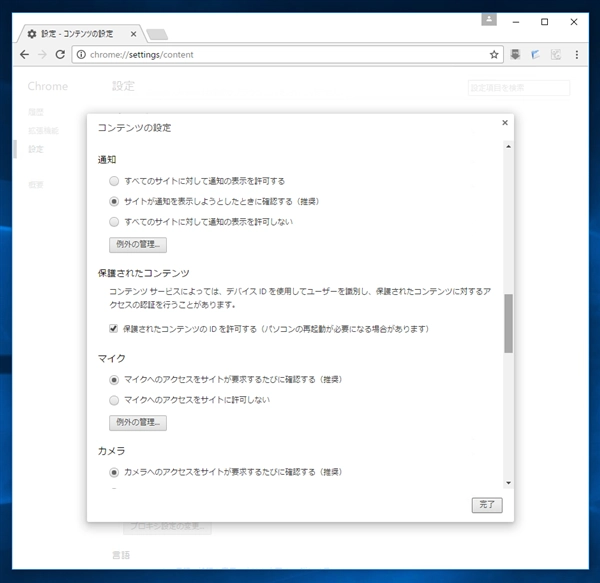Click the dialog scrollbar thumb

point(508,323)
